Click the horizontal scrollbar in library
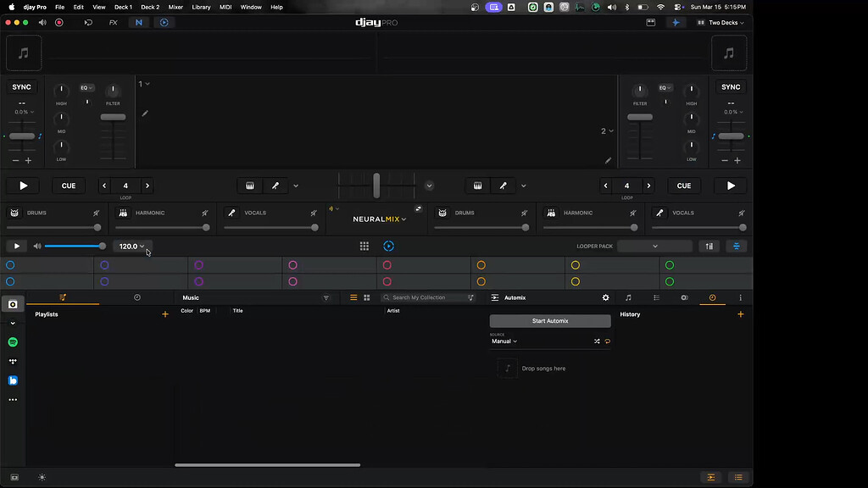The width and height of the screenshot is (868, 488). pos(267,465)
